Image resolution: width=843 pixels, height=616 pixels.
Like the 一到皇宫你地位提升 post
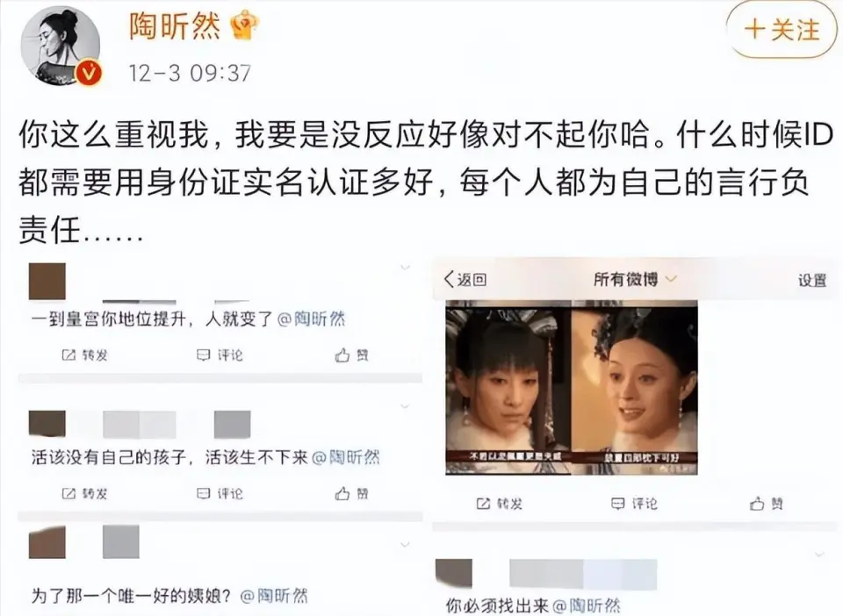(x=352, y=355)
